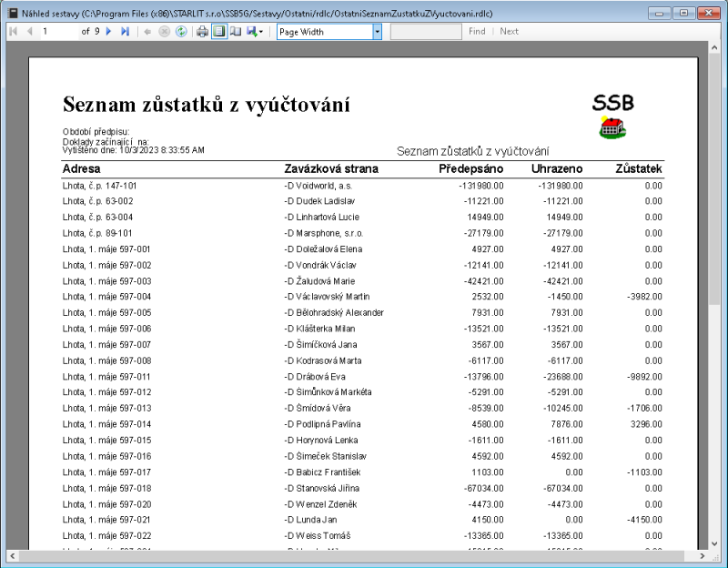Click the back to parent report arrow
The image size is (728, 568).
click(x=147, y=31)
